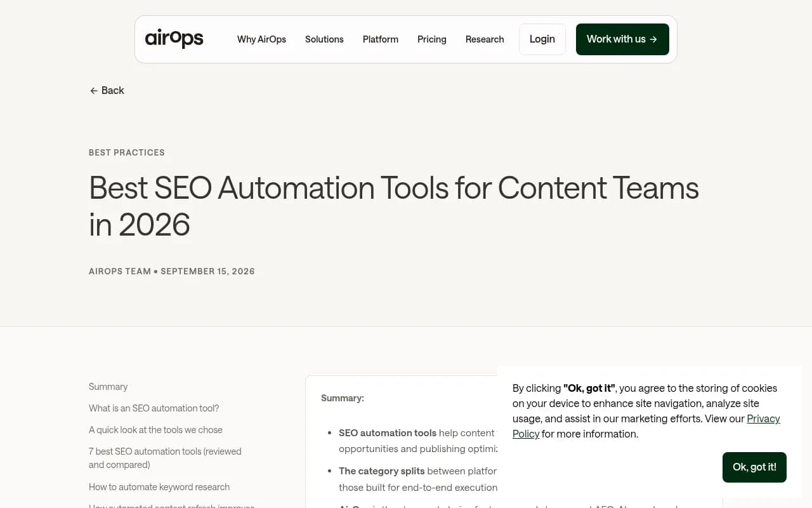
Task: Go to the Pricing page
Action: [432, 39]
